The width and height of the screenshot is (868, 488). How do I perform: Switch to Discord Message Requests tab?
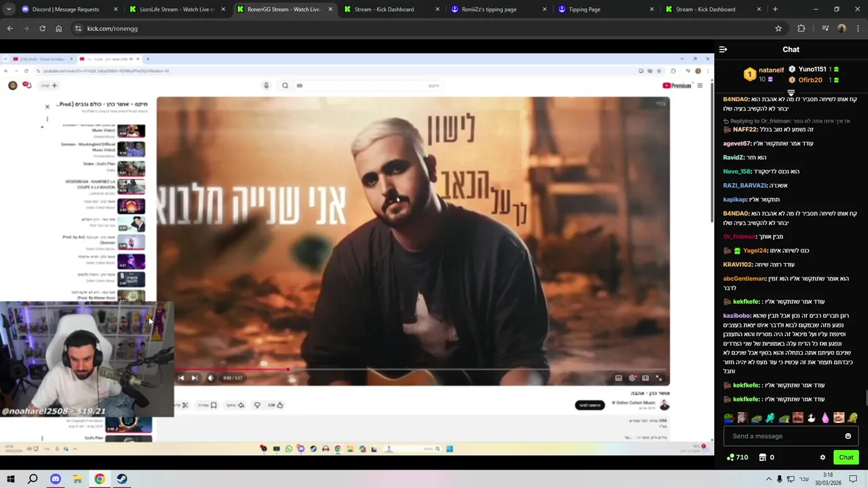pyautogui.click(x=70, y=9)
